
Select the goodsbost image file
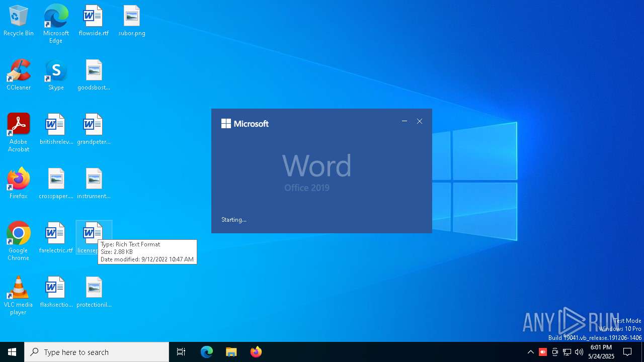pos(94,75)
